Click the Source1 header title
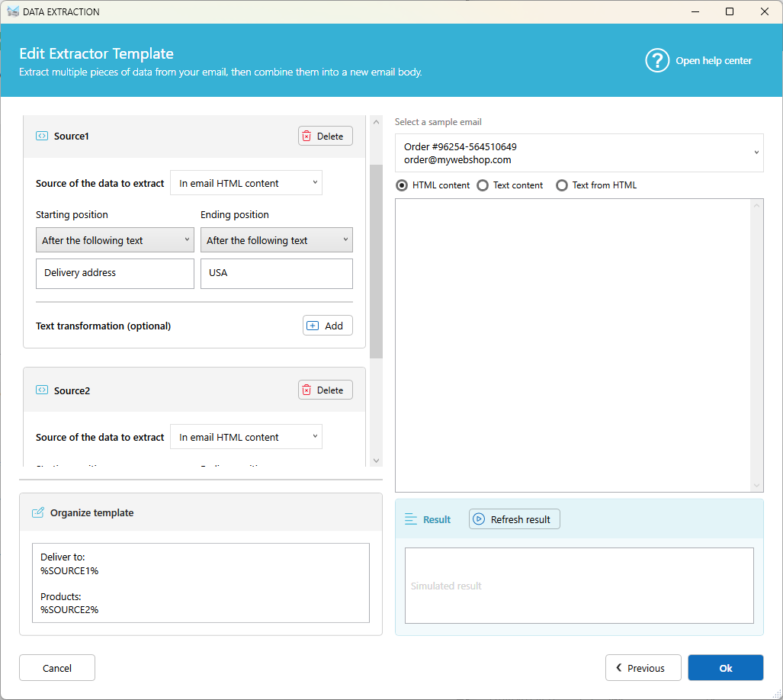Screen dimensions: 783x700 (72, 136)
